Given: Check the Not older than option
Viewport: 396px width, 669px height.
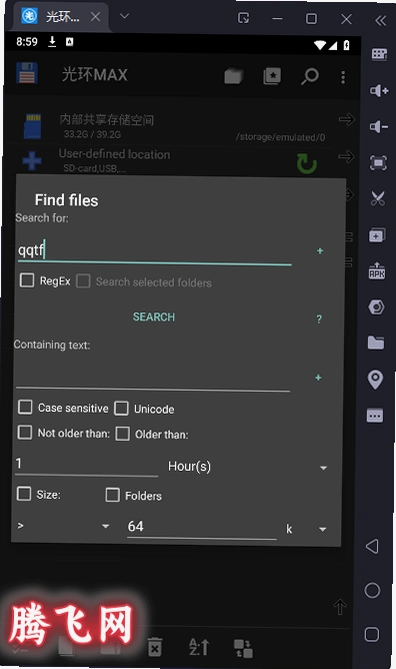Looking at the screenshot, I should click(25, 432).
